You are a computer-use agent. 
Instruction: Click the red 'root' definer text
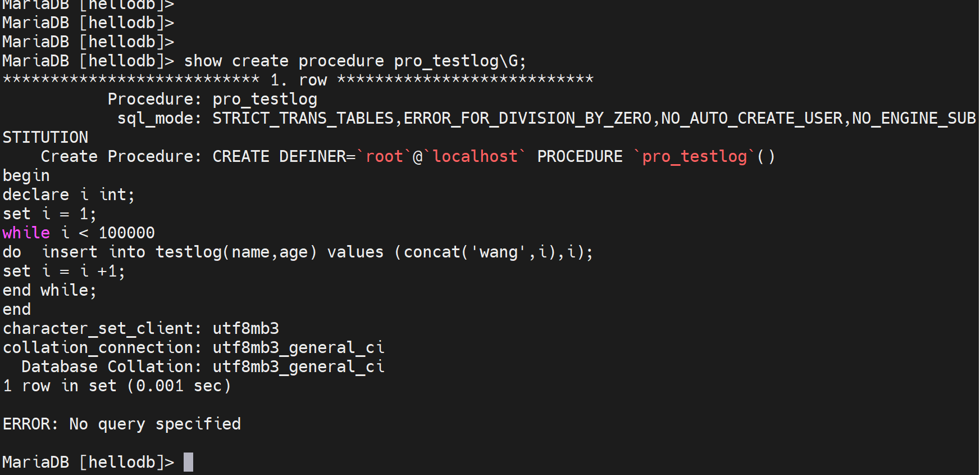tap(384, 156)
